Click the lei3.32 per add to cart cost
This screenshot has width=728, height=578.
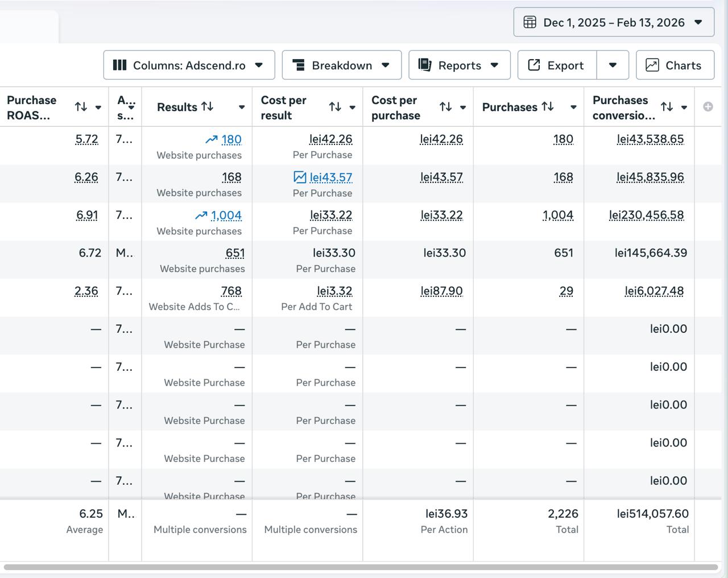pyautogui.click(x=334, y=291)
